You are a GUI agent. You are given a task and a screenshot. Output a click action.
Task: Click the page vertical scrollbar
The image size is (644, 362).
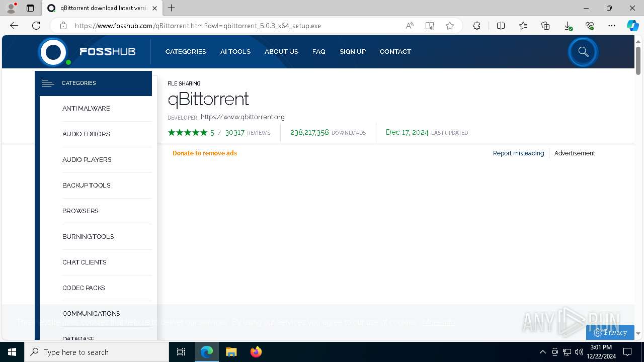[638, 60]
